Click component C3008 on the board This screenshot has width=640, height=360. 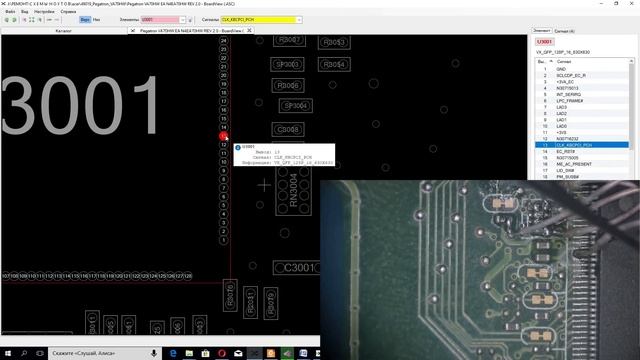point(288,129)
